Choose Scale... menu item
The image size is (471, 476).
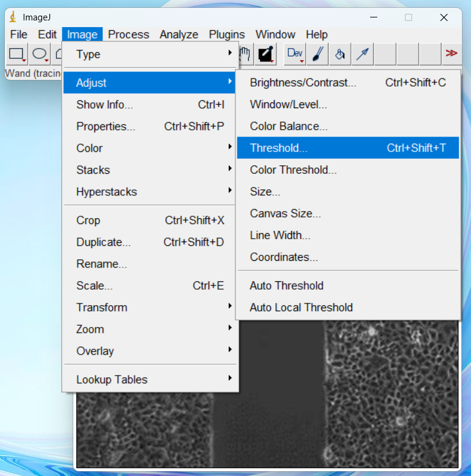click(x=150, y=285)
